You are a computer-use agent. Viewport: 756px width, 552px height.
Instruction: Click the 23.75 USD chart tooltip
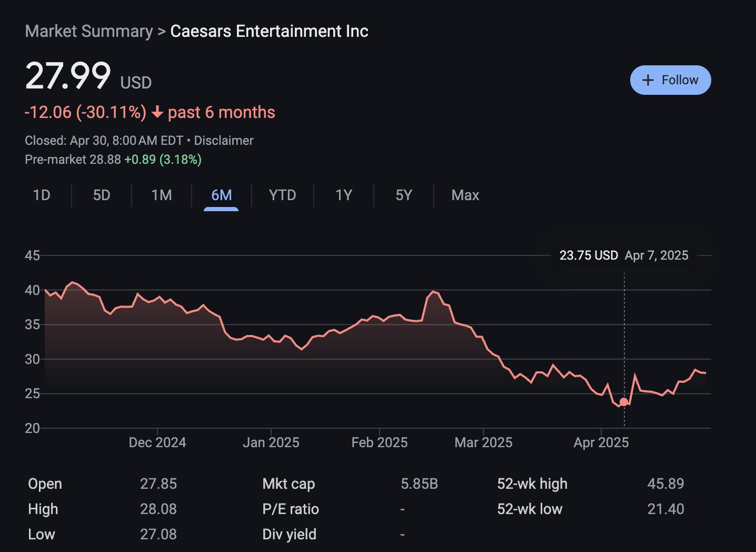624,255
